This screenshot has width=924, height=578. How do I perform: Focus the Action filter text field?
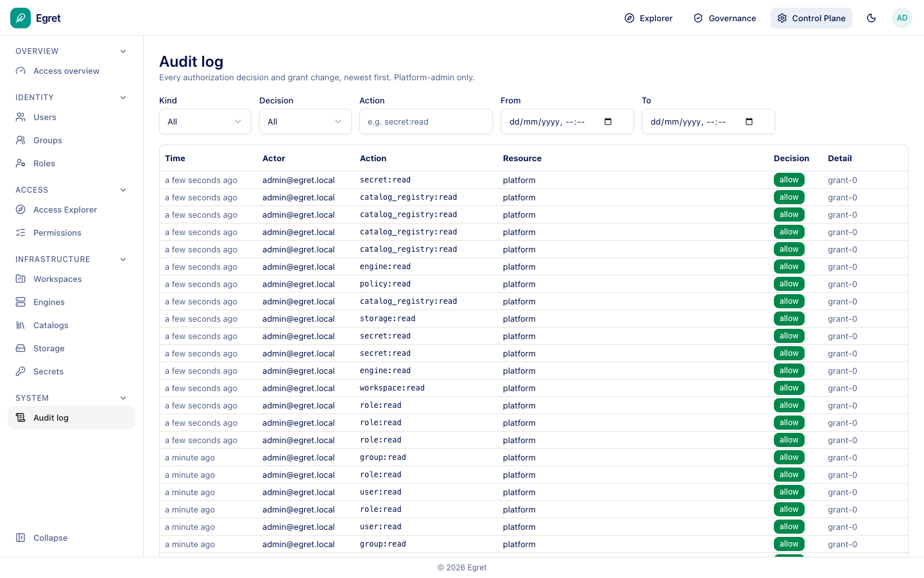[426, 121]
